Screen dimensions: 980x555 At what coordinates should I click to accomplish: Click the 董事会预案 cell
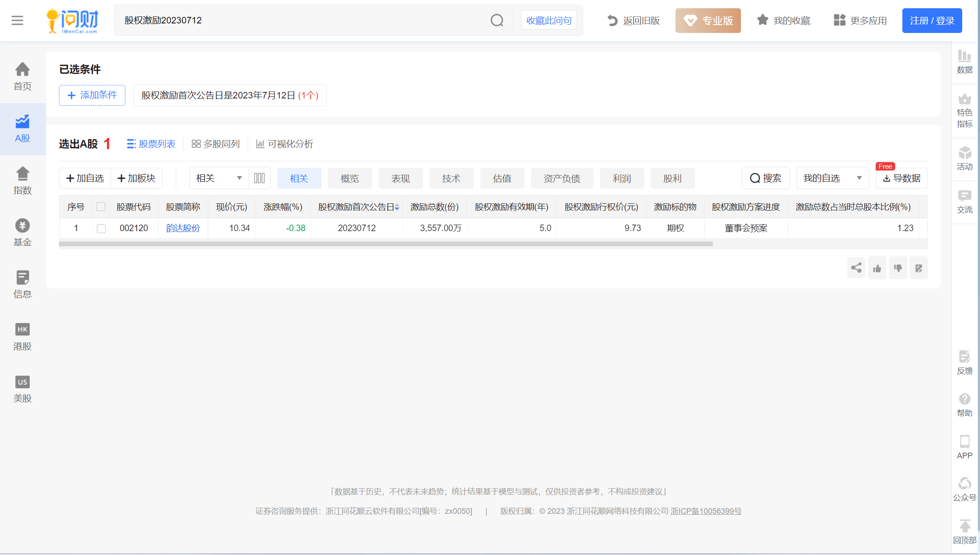(x=746, y=228)
